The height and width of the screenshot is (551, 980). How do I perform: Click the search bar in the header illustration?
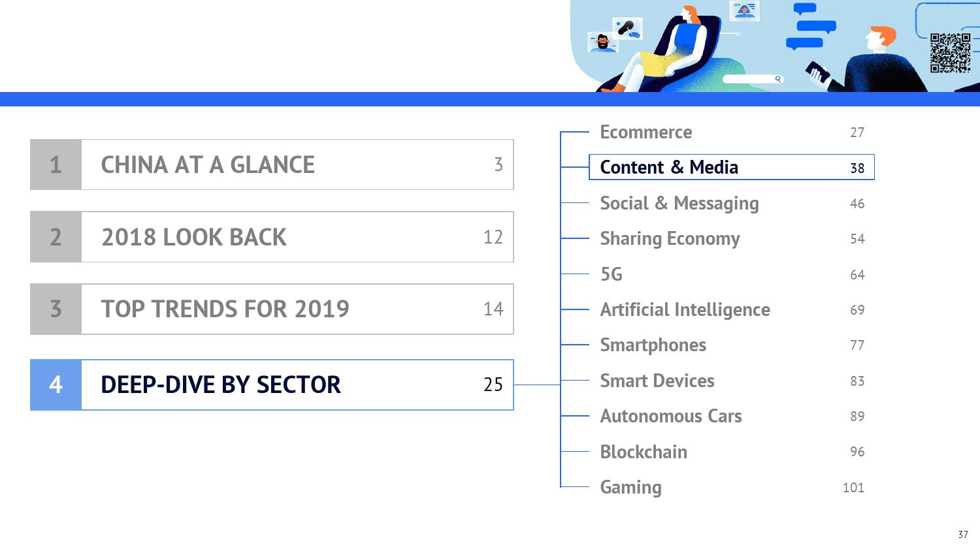point(753,79)
